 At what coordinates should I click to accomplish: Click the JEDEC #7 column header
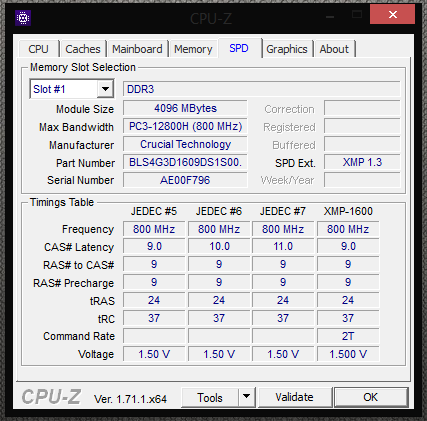pos(283,211)
